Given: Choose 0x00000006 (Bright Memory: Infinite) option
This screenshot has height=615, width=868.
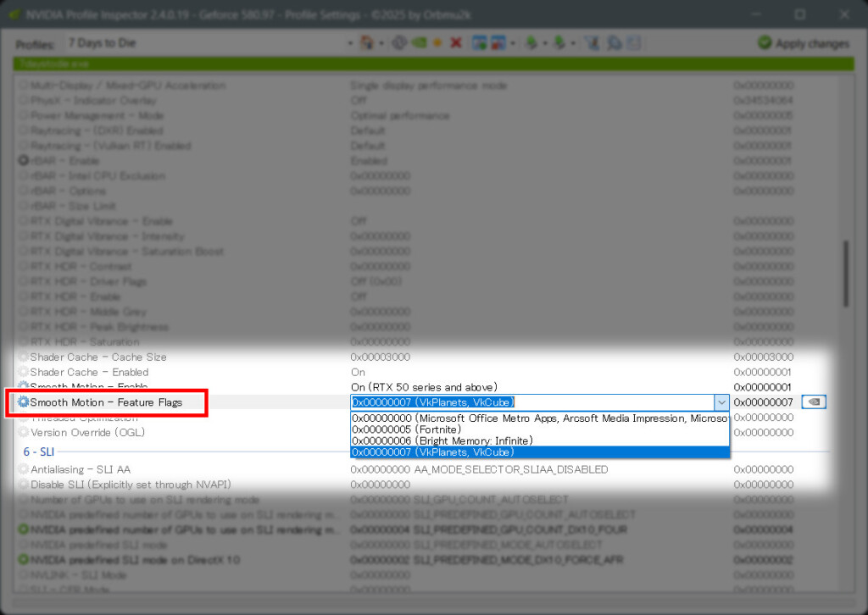Looking at the screenshot, I should [x=540, y=440].
